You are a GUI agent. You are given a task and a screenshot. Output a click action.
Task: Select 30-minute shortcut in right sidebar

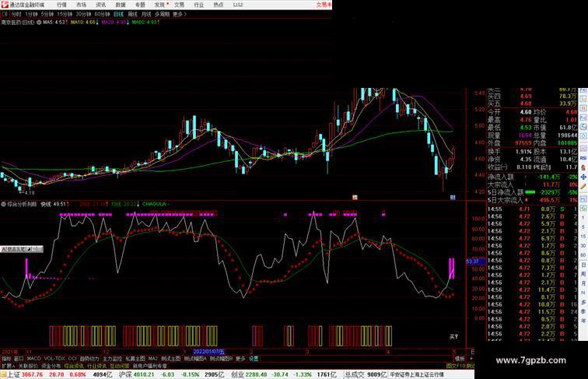coord(583,246)
